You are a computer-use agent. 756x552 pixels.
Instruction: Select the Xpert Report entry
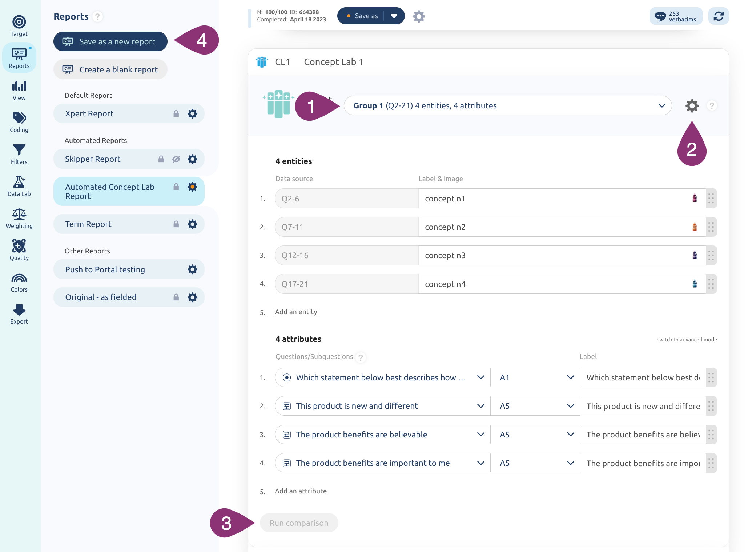pos(129,113)
